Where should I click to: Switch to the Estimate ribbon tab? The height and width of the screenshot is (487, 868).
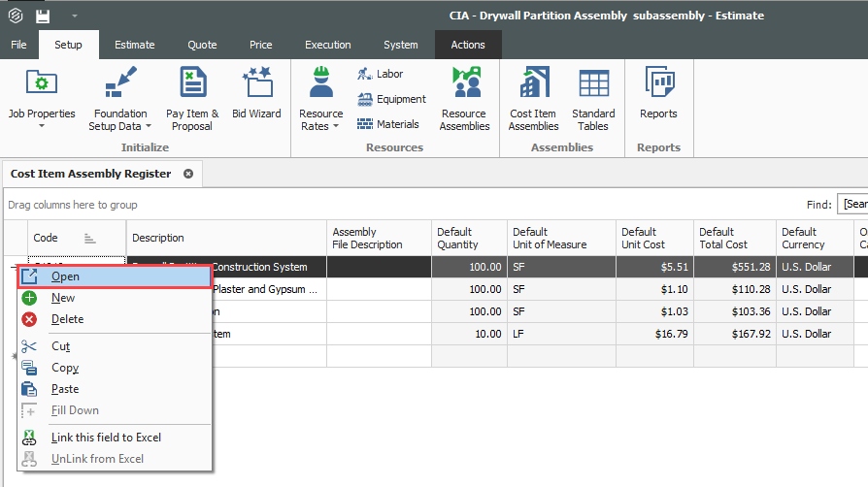point(134,45)
